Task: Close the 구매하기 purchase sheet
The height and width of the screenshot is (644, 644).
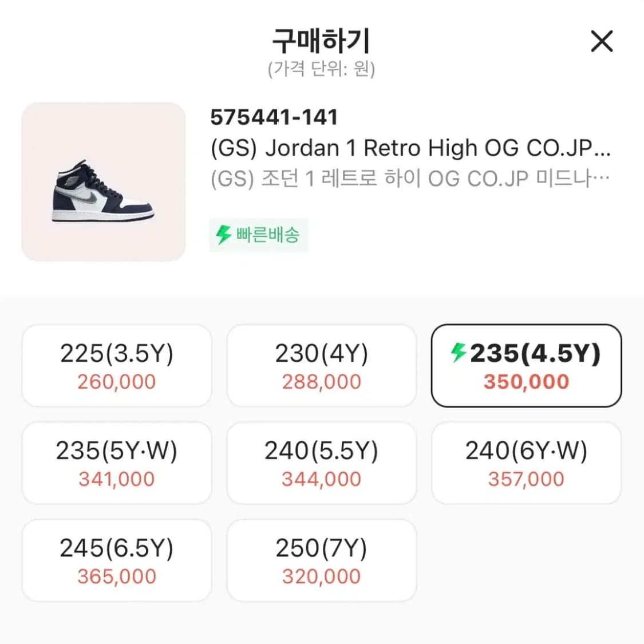Action: click(x=601, y=42)
